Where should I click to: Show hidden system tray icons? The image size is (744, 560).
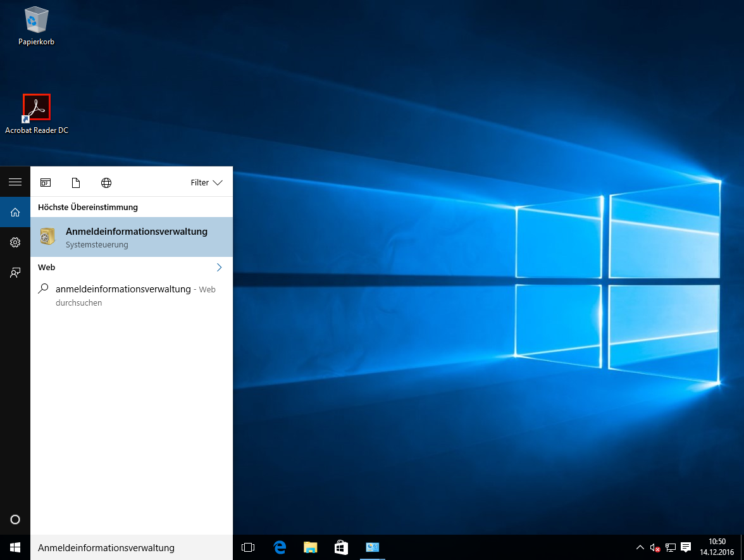[x=640, y=547]
